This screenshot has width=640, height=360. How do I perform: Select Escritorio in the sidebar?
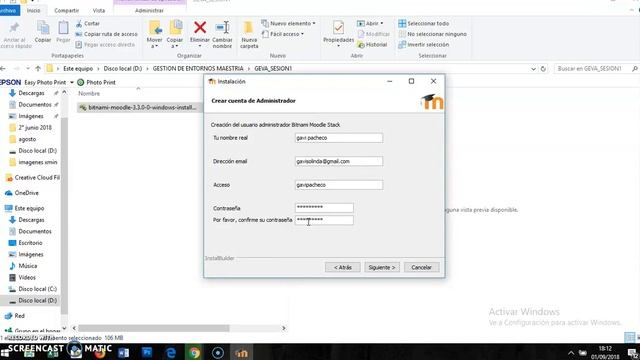(30, 243)
